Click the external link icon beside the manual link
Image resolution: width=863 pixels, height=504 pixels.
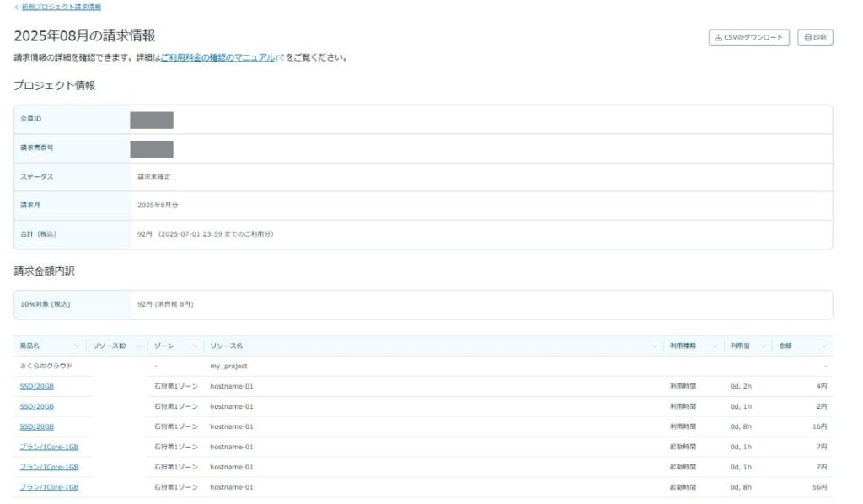point(280,58)
